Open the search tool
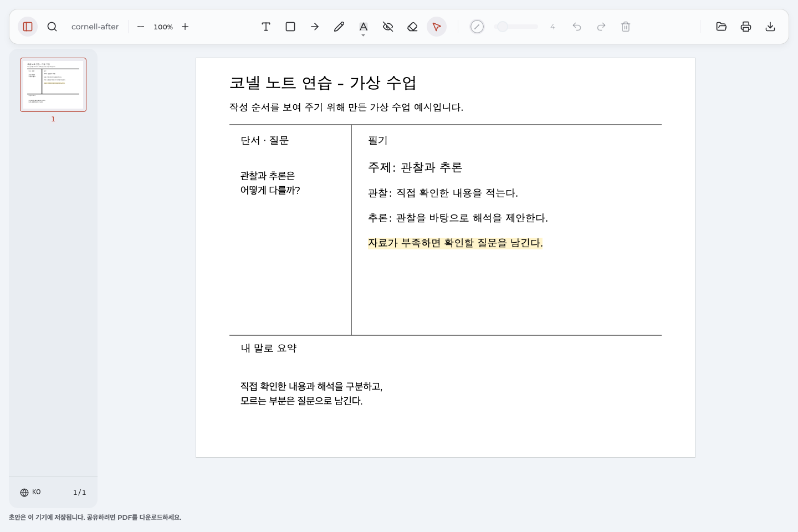798x532 pixels. point(52,27)
